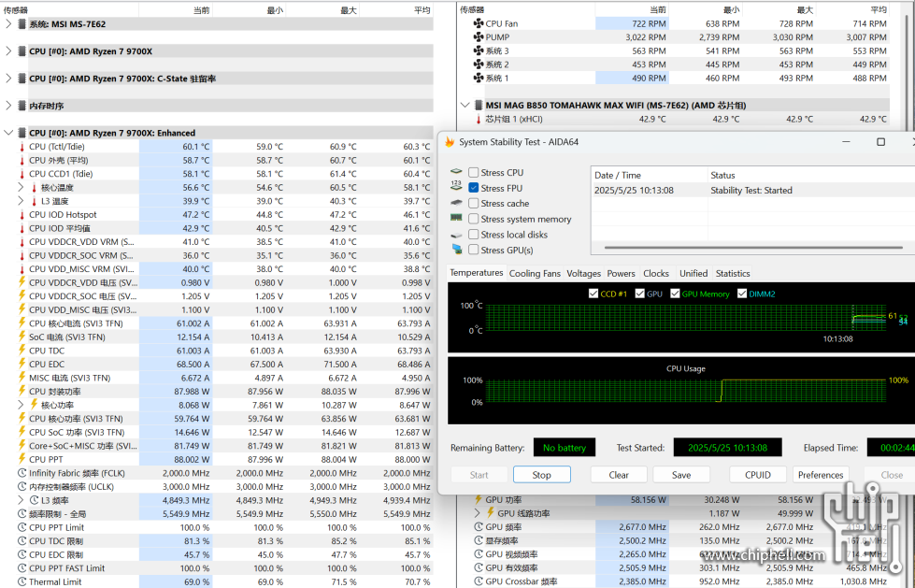This screenshot has width=915, height=588.
Task: Click fan icon next to CPU Fan row
Action: tap(479, 23)
